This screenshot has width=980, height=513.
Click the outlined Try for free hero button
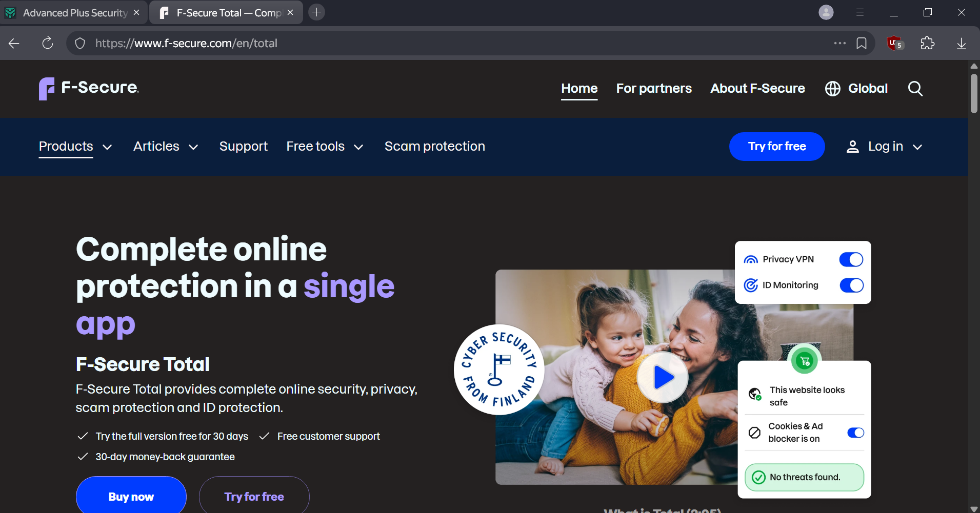(254, 496)
